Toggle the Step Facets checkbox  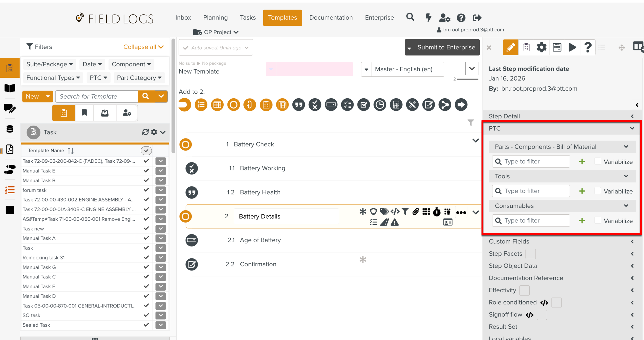[530, 254]
